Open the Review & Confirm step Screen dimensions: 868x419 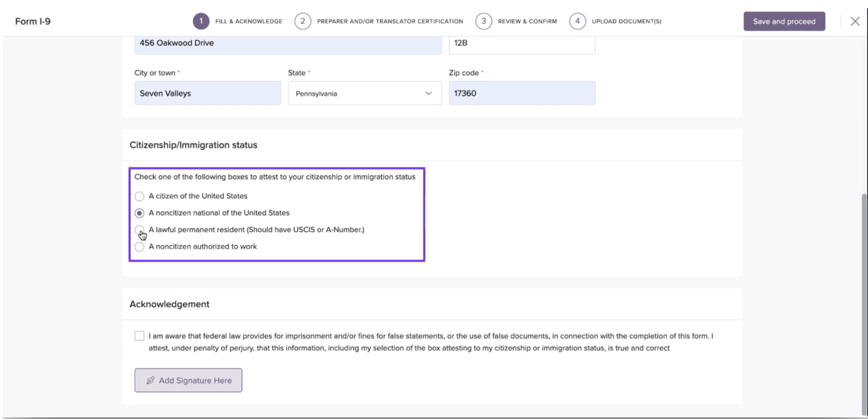pos(527,22)
